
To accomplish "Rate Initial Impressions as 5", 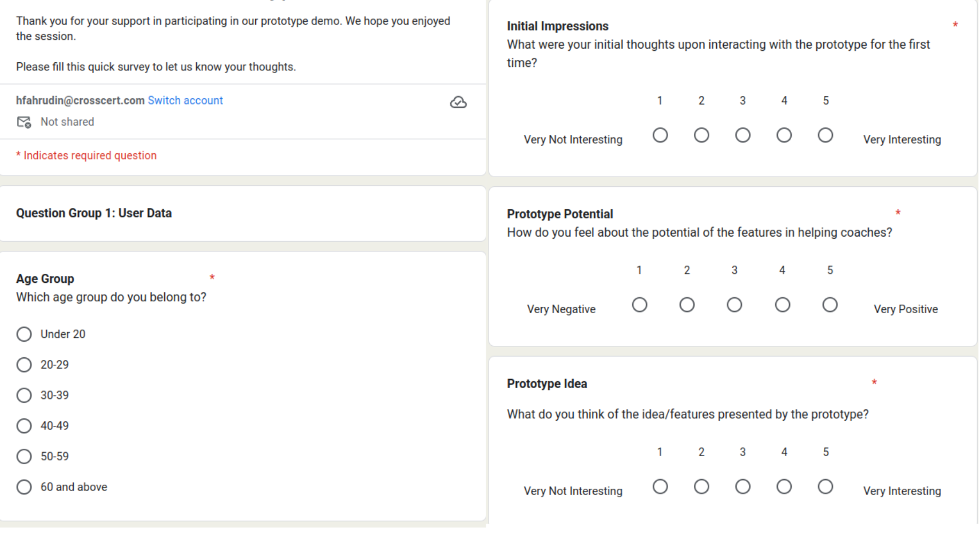I will coord(826,135).
